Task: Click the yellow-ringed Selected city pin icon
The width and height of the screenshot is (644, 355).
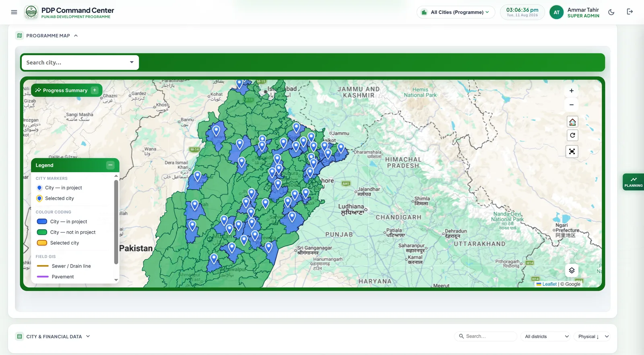Action: click(x=39, y=198)
